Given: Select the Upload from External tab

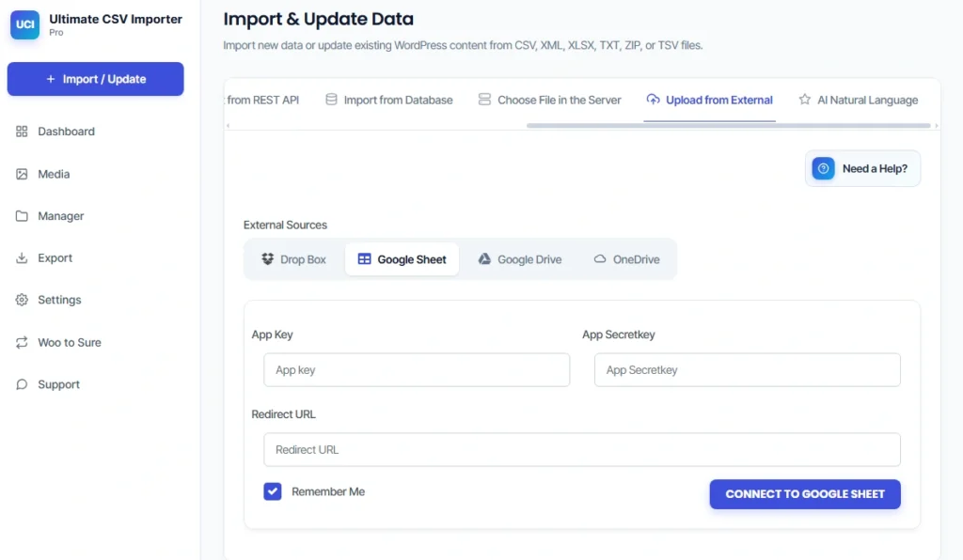Looking at the screenshot, I should tap(709, 100).
